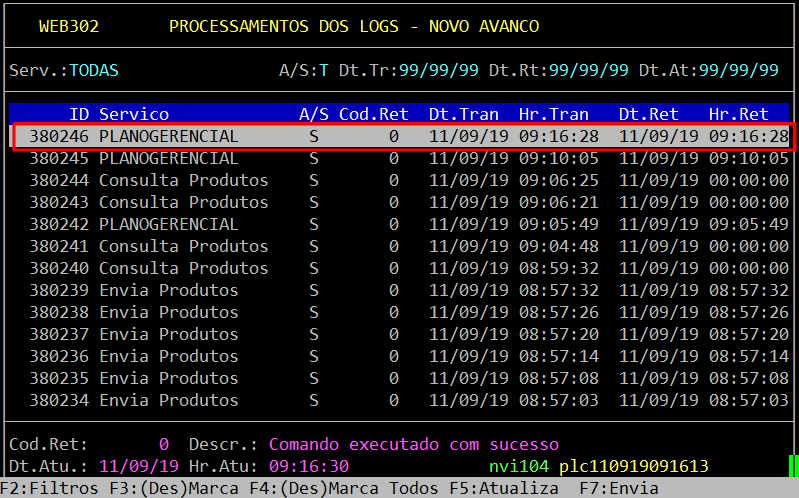This screenshot has width=799, height=498.
Task: Click the Servico column header
Action: [x=134, y=114]
